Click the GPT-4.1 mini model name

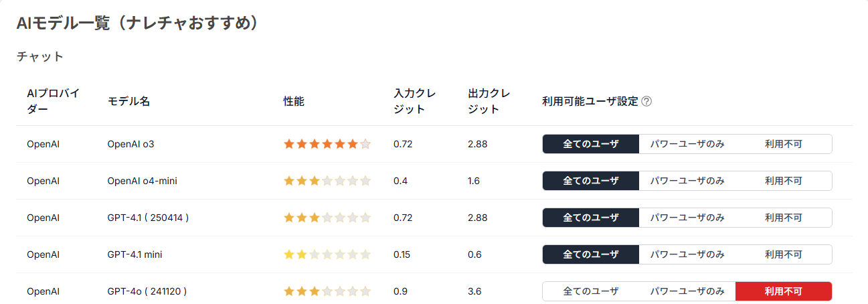135,254
